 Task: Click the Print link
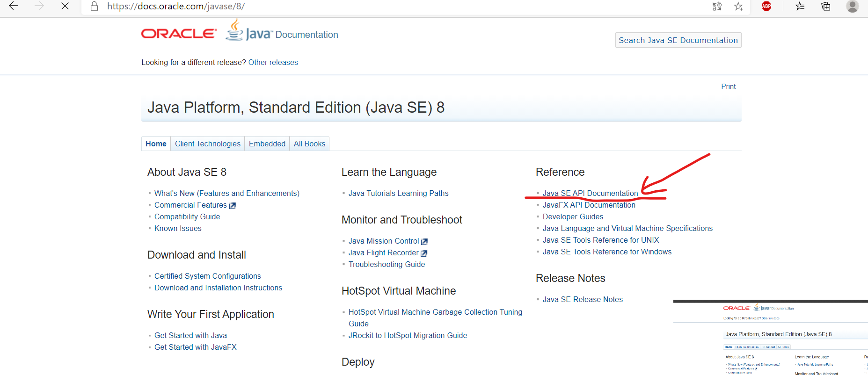pyautogui.click(x=728, y=87)
